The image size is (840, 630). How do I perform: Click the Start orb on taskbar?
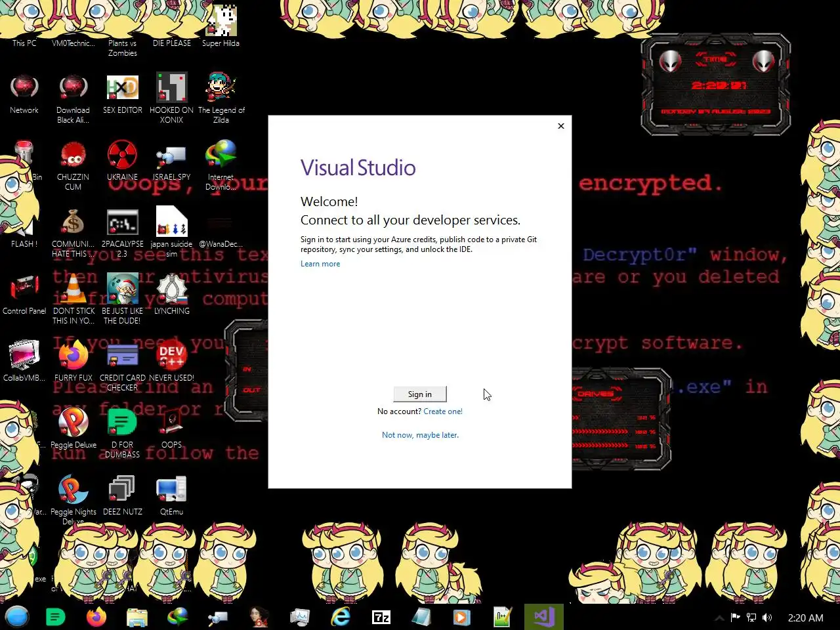point(17,617)
